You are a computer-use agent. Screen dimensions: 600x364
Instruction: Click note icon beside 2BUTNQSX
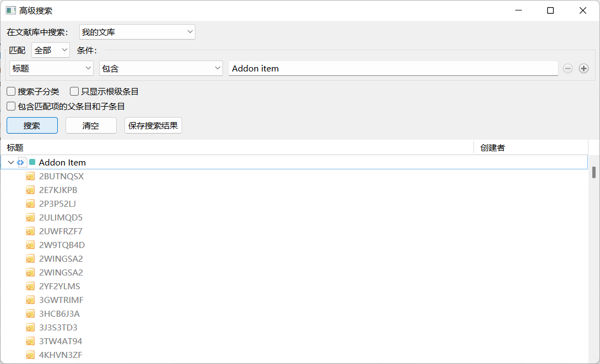coord(30,177)
